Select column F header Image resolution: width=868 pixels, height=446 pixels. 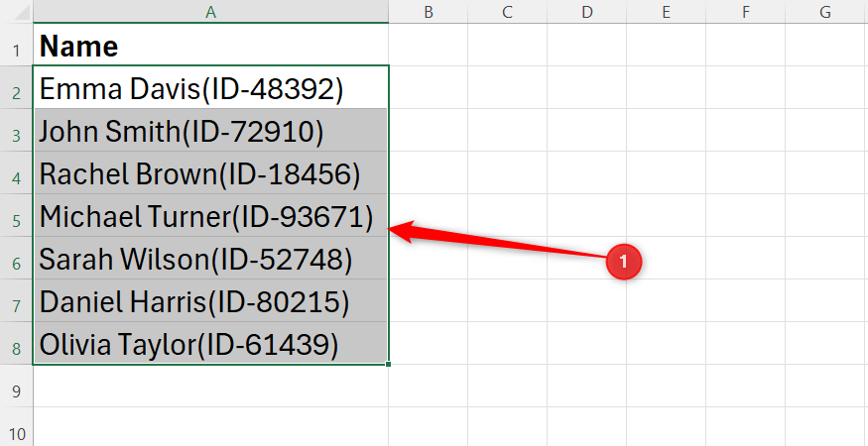pyautogui.click(x=746, y=12)
